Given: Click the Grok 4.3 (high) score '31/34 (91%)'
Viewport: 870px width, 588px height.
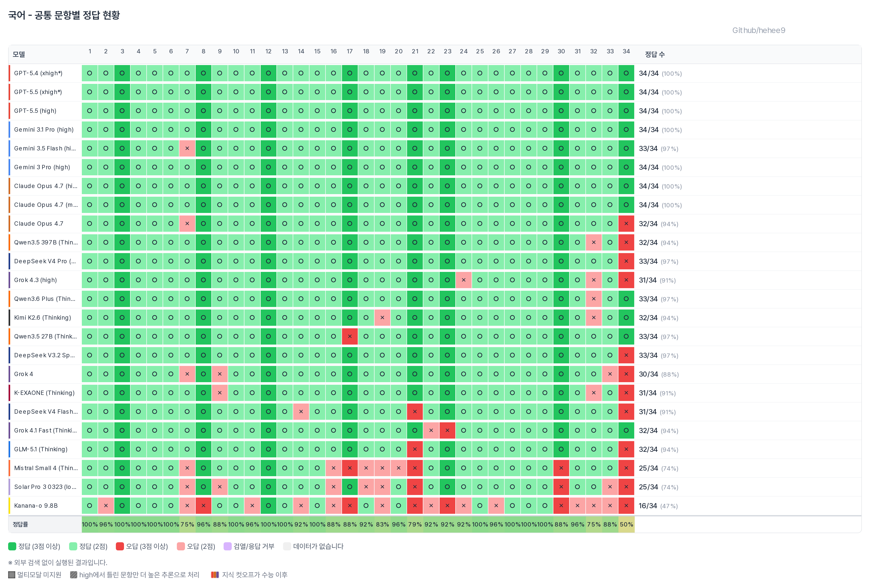Looking at the screenshot, I should coord(657,280).
